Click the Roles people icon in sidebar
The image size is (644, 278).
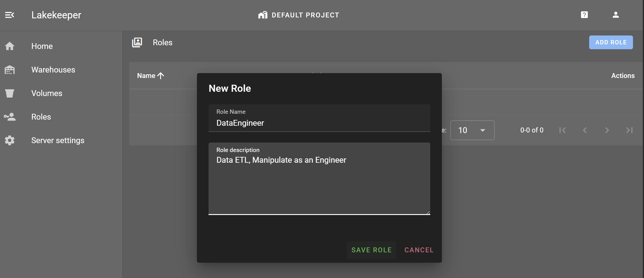(9, 117)
